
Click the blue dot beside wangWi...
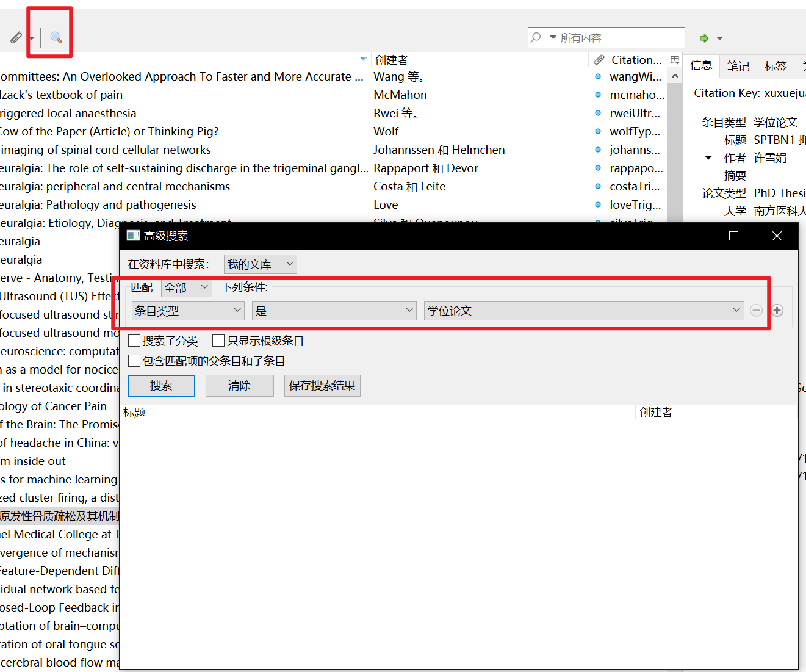[x=598, y=76]
